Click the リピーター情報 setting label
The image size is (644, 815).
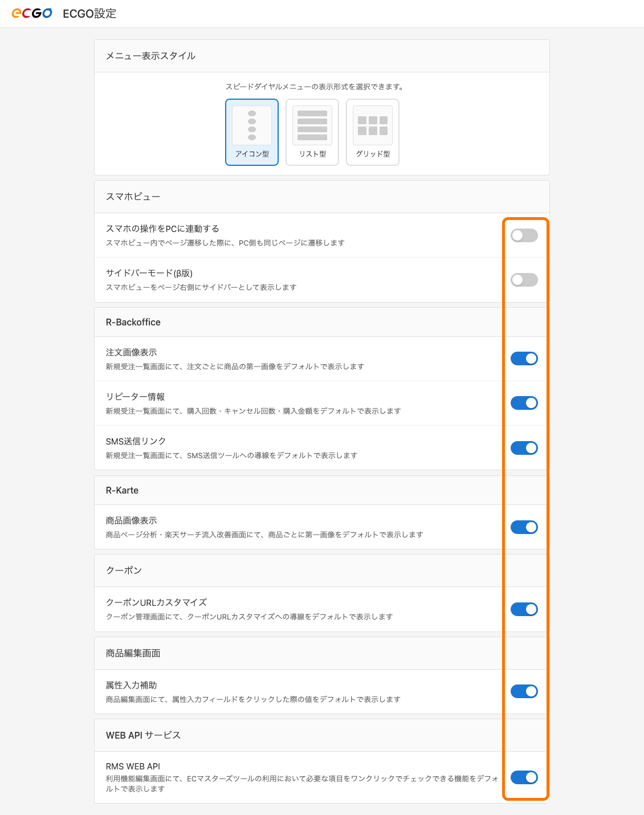pos(135,397)
